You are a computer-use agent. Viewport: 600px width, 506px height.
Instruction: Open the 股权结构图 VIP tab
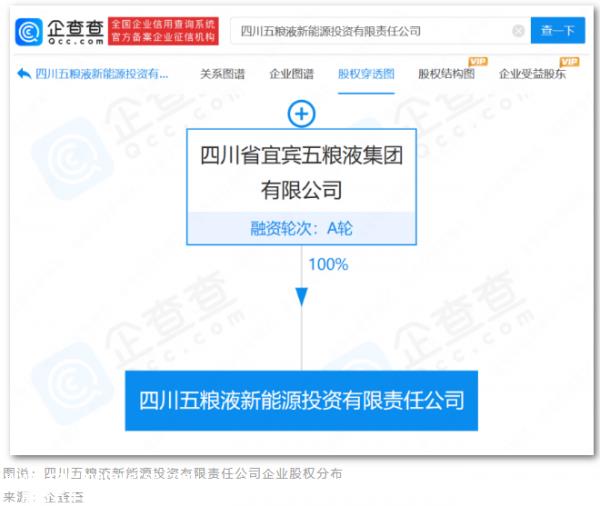pos(446,73)
